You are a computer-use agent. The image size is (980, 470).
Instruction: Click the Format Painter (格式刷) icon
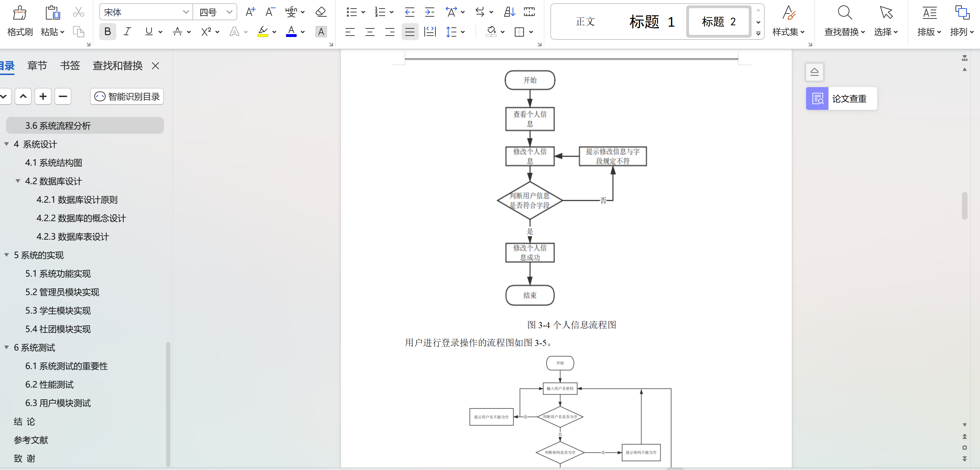click(x=20, y=13)
